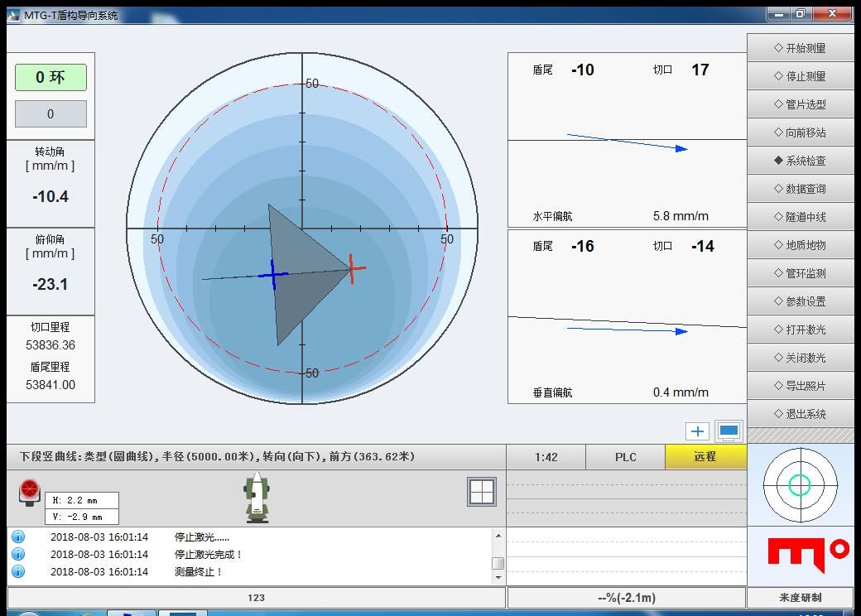Click 垂直偏航 value 0.4 mm/m
Viewport: 861px width, 616px height.
681,392
